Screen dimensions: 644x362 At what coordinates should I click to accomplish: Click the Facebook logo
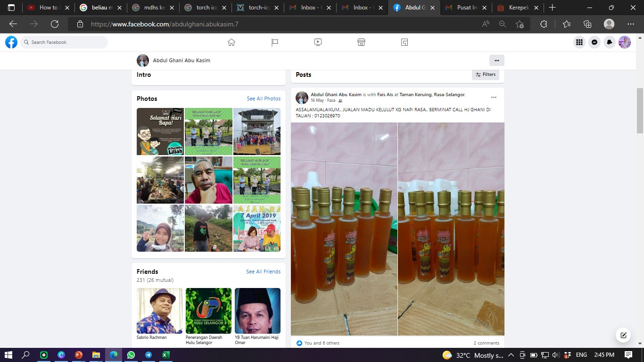pyautogui.click(x=11, y=42)
